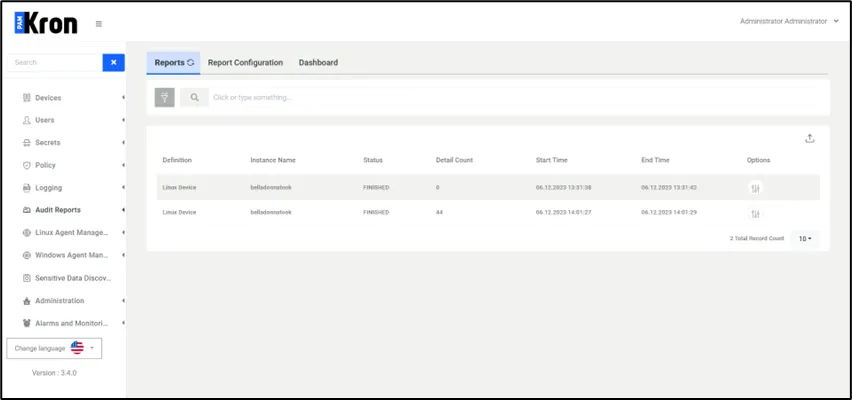
Task: Click the Logging icon in sidebar
Action: 27,188
